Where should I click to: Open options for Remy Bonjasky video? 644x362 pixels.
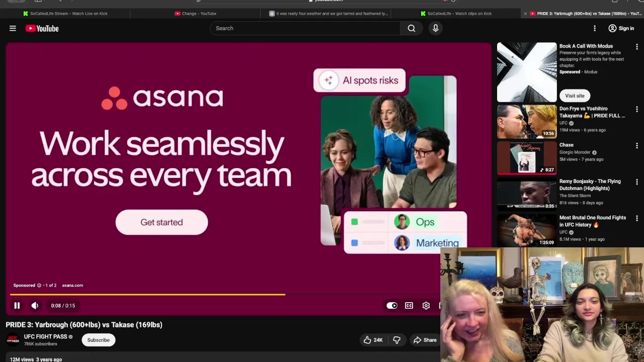[x=637, y=182]
